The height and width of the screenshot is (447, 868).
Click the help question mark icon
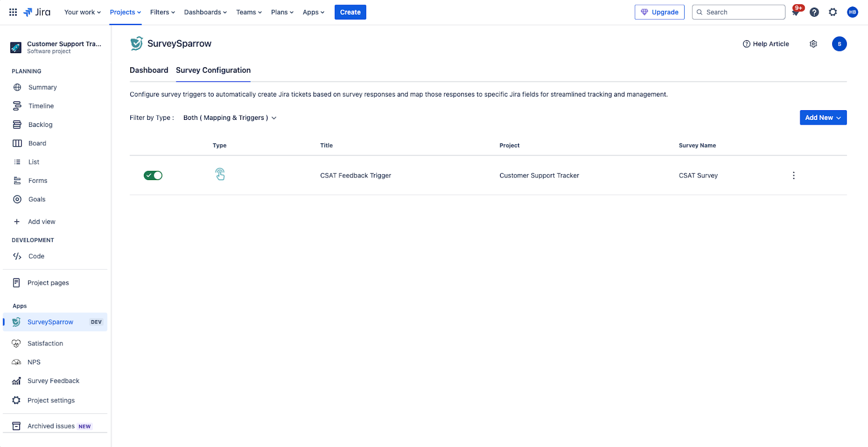[x=814, y=12]
